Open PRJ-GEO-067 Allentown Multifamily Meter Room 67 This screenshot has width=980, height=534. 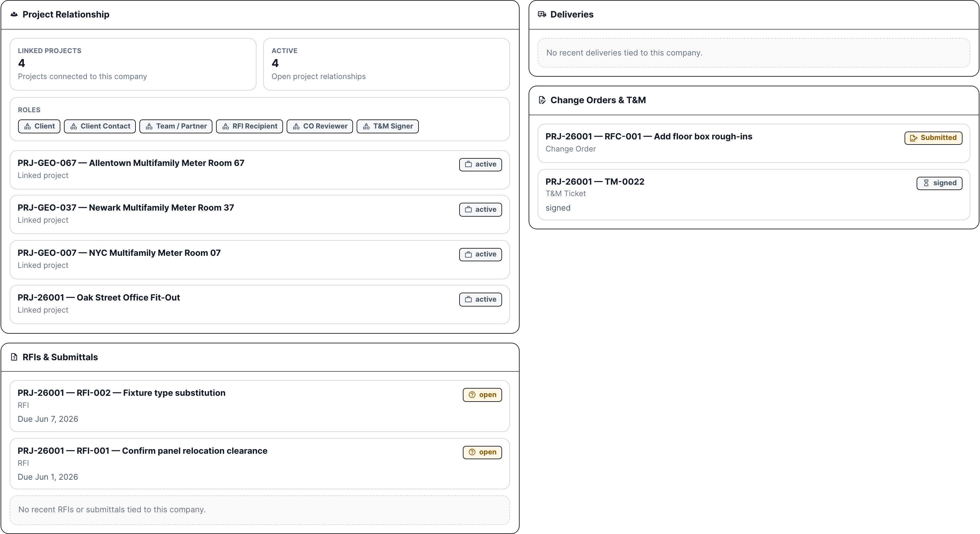pos(260,170)
